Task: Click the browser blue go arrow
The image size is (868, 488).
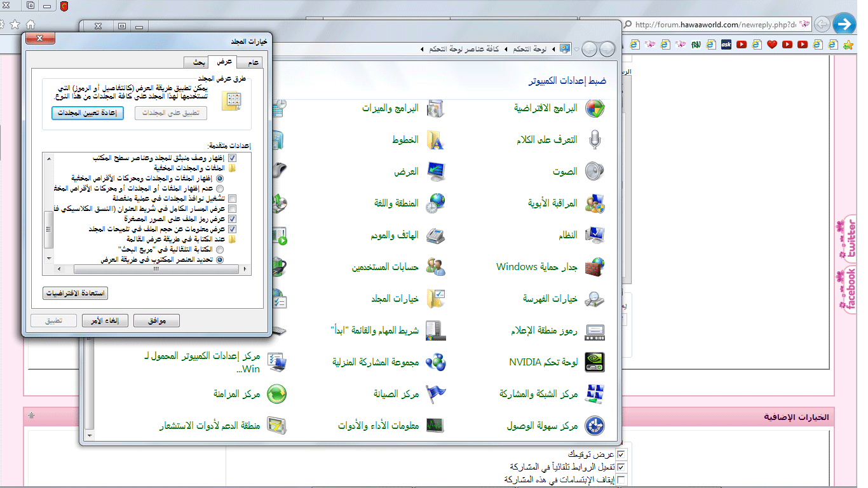Action: point(843,24)
